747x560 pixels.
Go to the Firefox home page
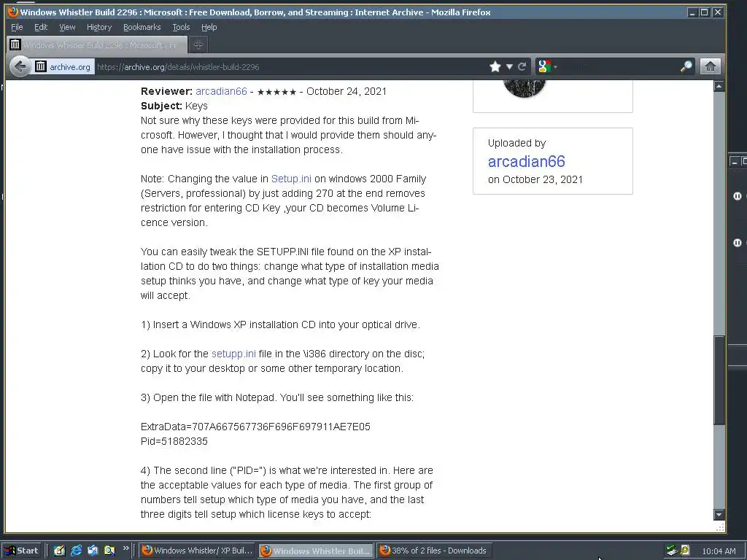[x=710, y=66]
